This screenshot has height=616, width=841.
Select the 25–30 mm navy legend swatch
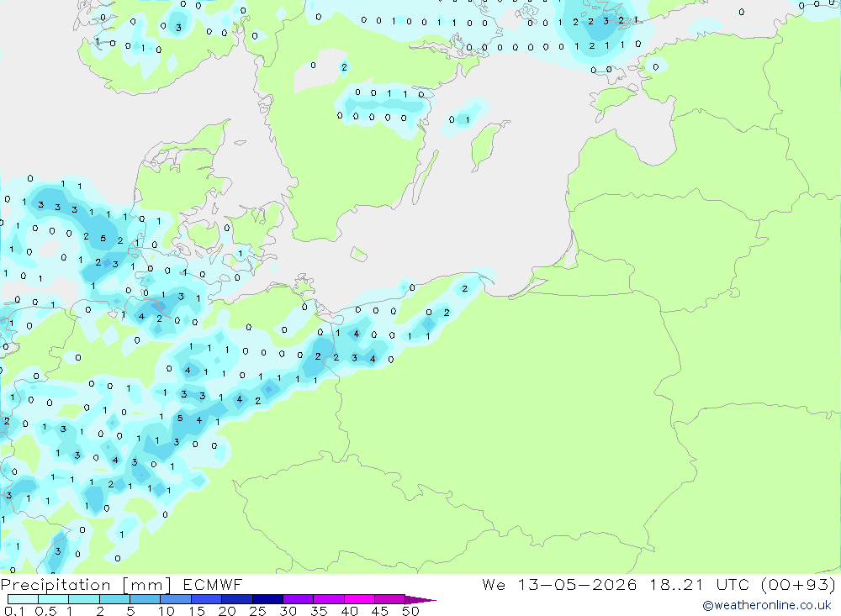[x=267, y=599]
